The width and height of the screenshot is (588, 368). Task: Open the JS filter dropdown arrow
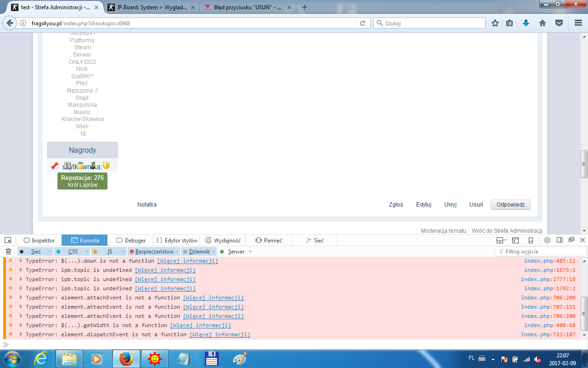point(123,252)
